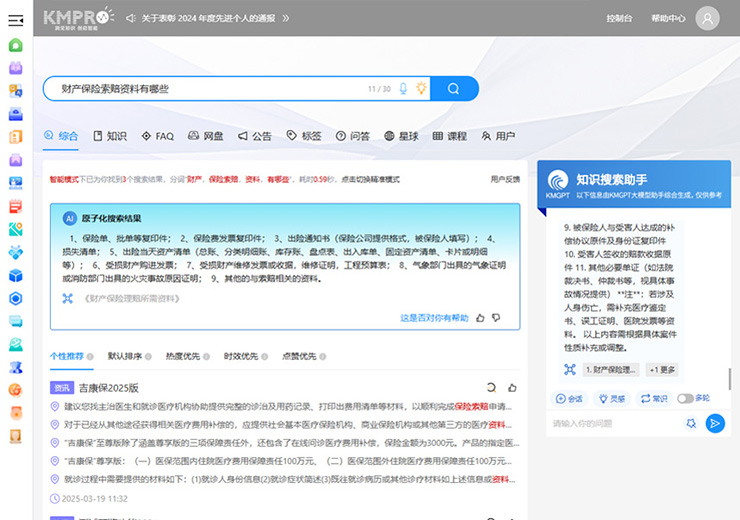Switch to the 网盘 tab
Image resolution: width=740 pixels, height=520 pixels.
tap(206, 136)
